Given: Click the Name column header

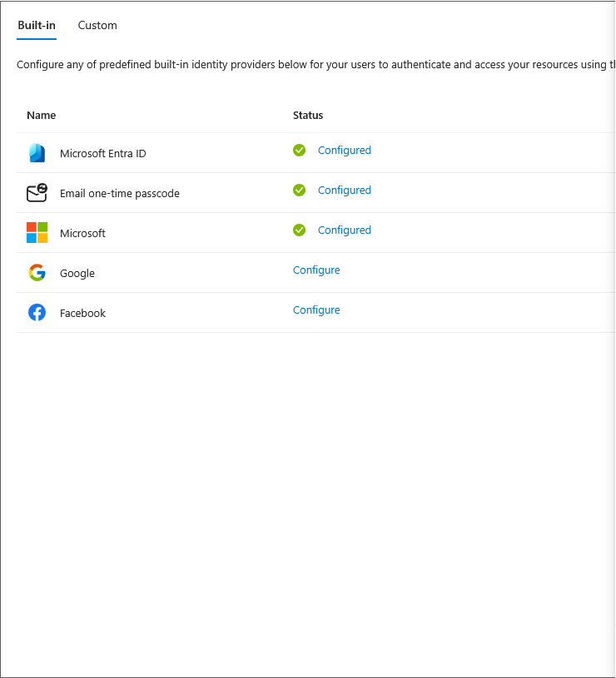Looking at the screenshot, I should click(x=41, y=115).
